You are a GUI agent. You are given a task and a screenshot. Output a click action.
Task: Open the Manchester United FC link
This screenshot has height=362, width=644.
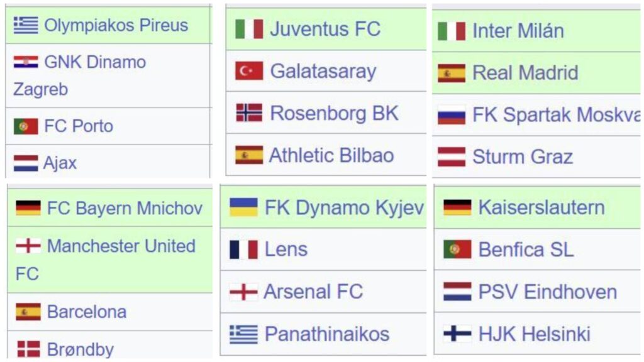pos(105,260)
